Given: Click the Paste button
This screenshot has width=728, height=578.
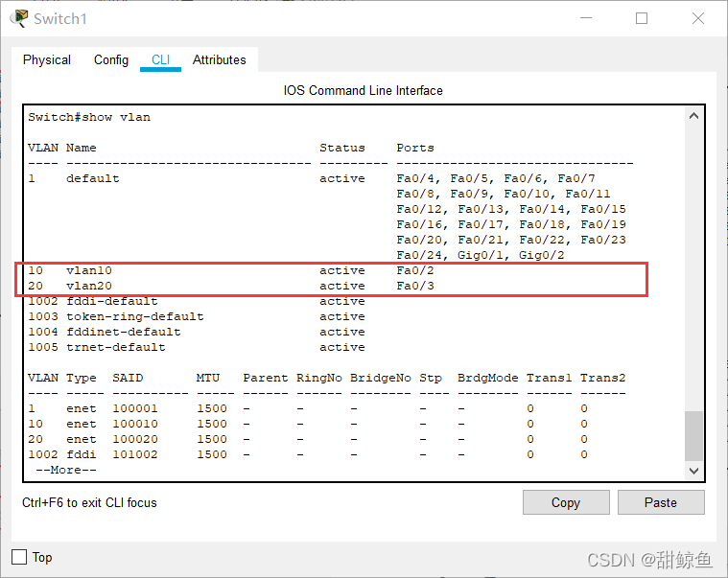Looking at the screenshot, I should [x=661, y=502].
